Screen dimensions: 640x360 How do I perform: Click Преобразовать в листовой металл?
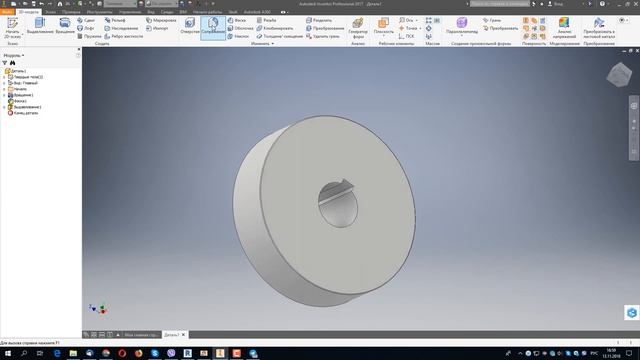point(599,28)
